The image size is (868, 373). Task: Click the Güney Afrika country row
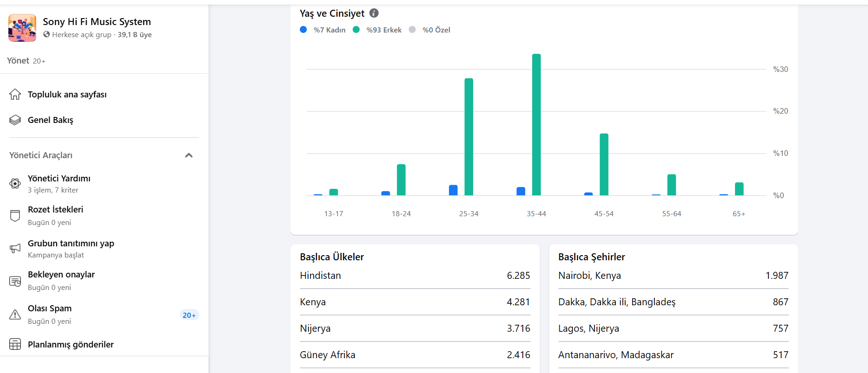point(415,355)
